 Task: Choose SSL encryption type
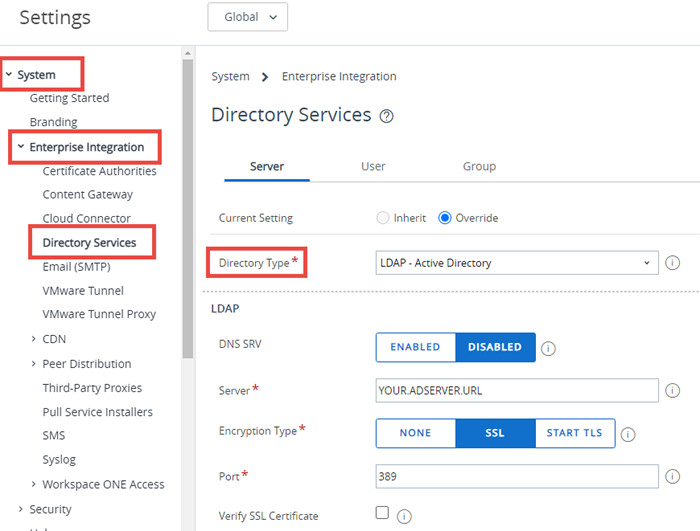pyautogui.click(x=495, y=433)
